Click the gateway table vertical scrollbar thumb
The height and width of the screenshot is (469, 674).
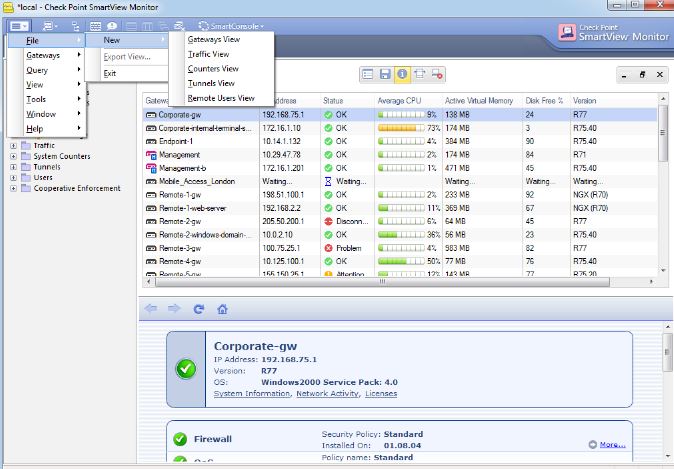[x=663, y=133]
